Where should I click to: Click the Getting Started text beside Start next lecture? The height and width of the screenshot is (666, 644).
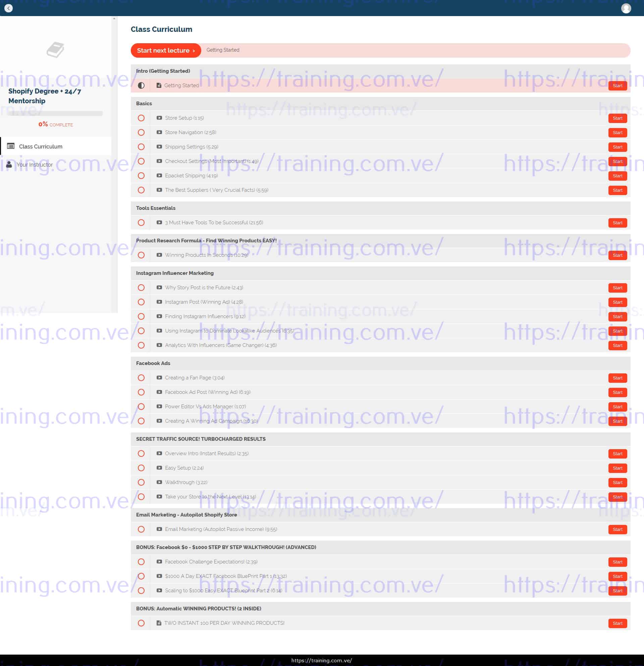pyautogui.click(x=223, y=50)
